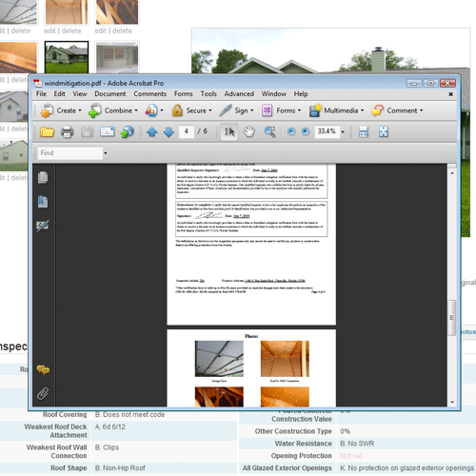Open the File menu
The width and height of the screenshot is (476, 476).
click(x=41, y=94)
